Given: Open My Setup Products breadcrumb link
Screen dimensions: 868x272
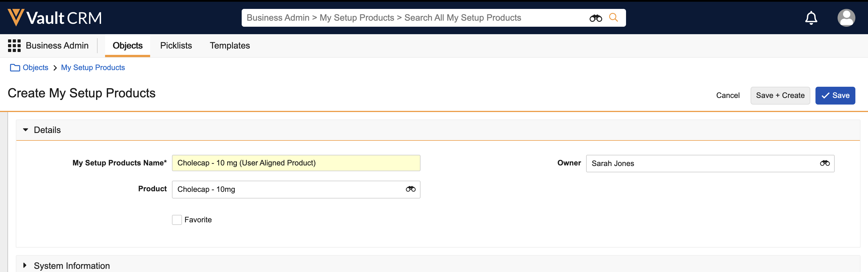Looking at the screenshot, I should click(93, 68).
